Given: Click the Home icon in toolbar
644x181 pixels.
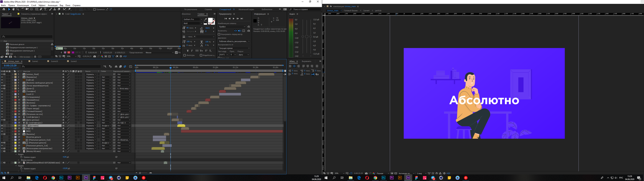Looking at the screenshot, I should pos(4,9).
